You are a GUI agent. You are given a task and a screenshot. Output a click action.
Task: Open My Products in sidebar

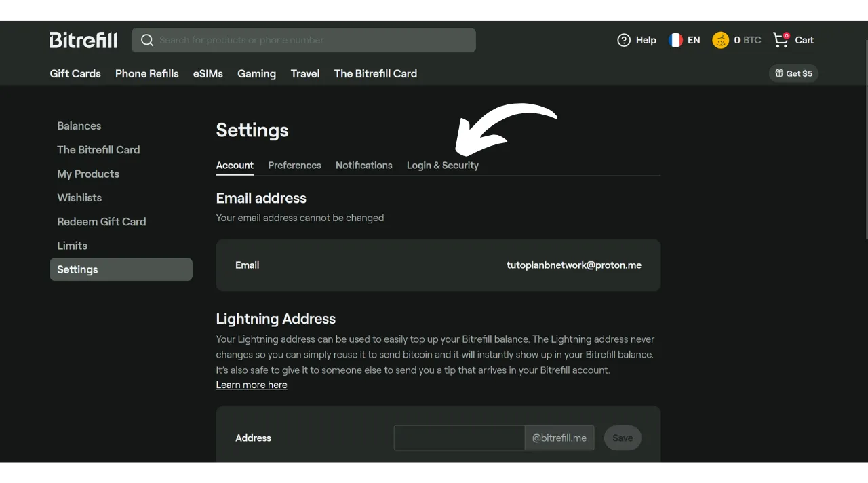[88, 174]
